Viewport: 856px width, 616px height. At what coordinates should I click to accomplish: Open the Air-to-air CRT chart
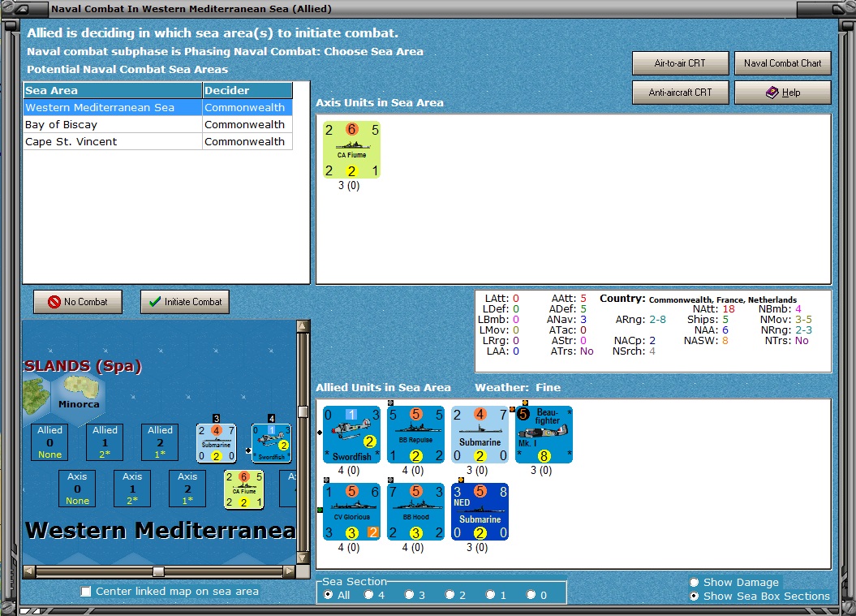680,63
